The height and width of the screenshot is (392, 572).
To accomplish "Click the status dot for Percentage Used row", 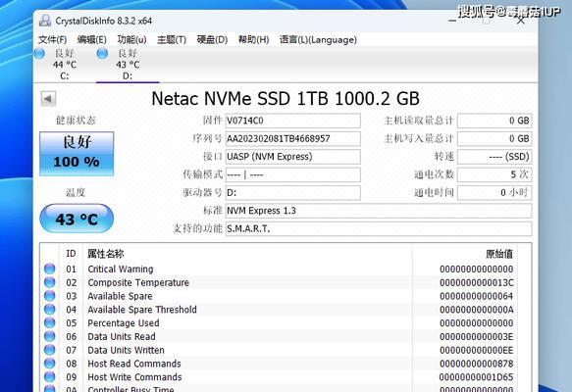I will [50, 322].
